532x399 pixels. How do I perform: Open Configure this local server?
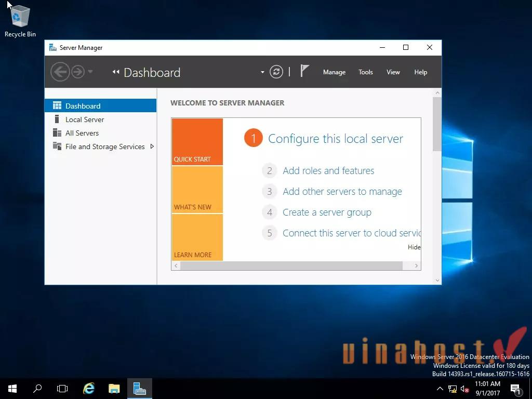coord(335,139)
